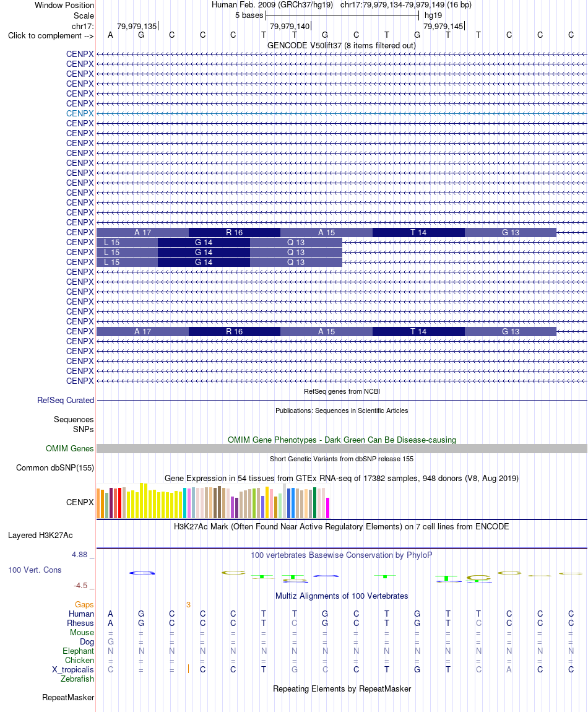
Task: Select the Human species label
Action: pyautogui.click(x=81, y=614)
